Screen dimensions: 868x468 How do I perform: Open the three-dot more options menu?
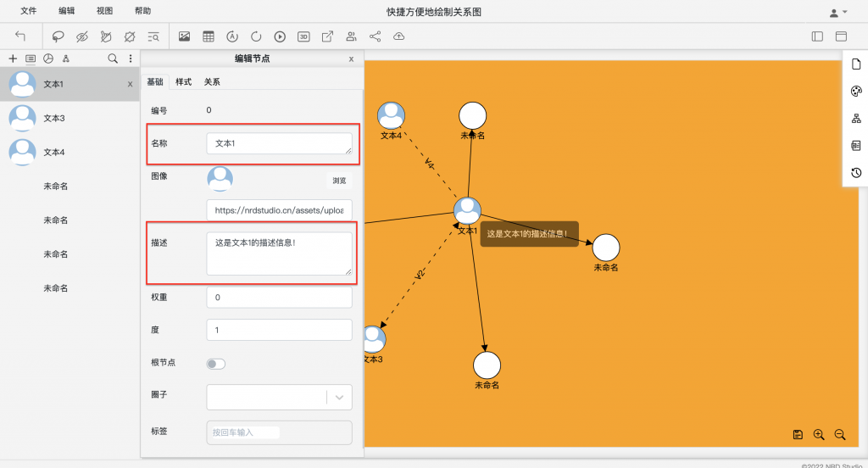(x=130, y=58)
